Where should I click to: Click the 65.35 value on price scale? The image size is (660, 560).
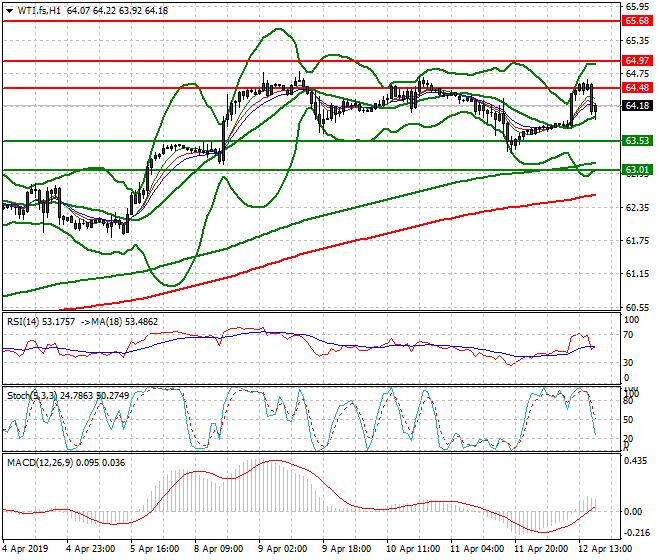pos(636,41)
